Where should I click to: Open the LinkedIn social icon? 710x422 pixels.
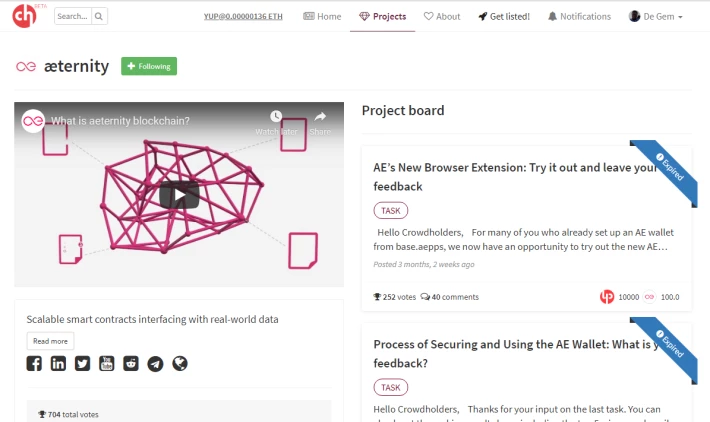(x=58, y=363)
